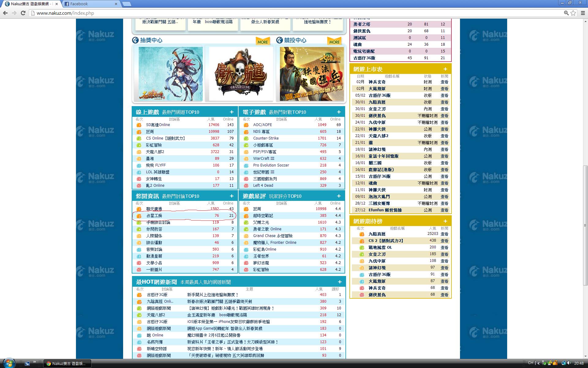Click Show Desktop quick launch icon

tap(27, 363)
